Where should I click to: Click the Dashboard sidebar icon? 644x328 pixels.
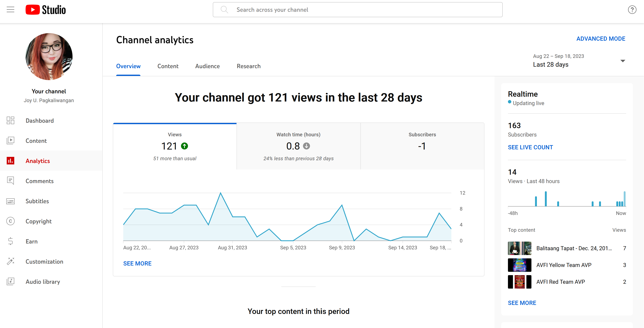[x=10, y=120]
